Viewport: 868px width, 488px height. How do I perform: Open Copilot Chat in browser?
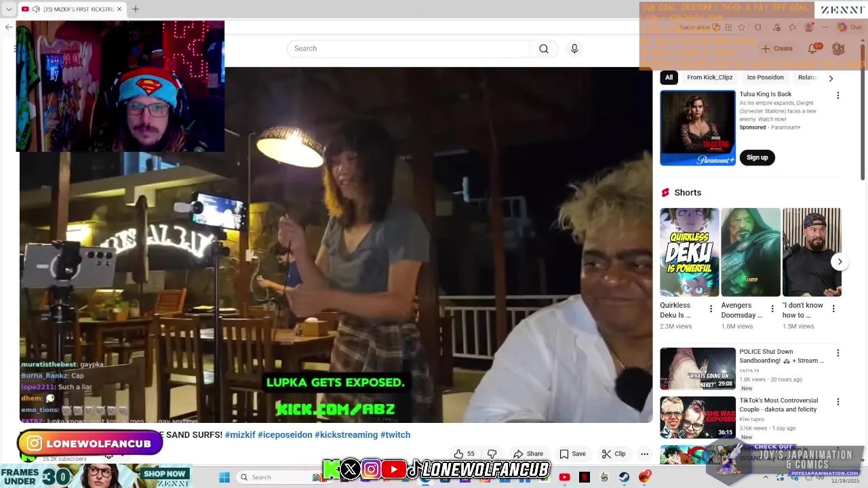[849, 27]
